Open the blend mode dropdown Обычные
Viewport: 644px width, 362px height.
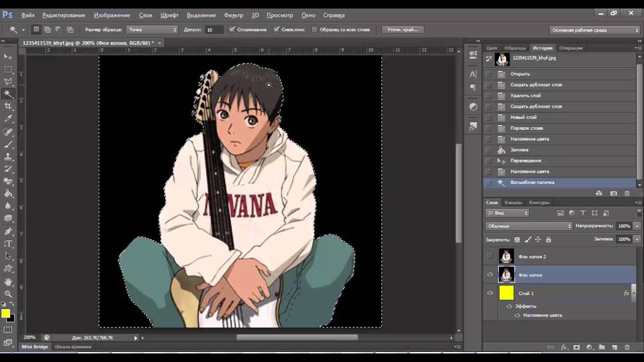pyautogui.click(x=529, y=226)
